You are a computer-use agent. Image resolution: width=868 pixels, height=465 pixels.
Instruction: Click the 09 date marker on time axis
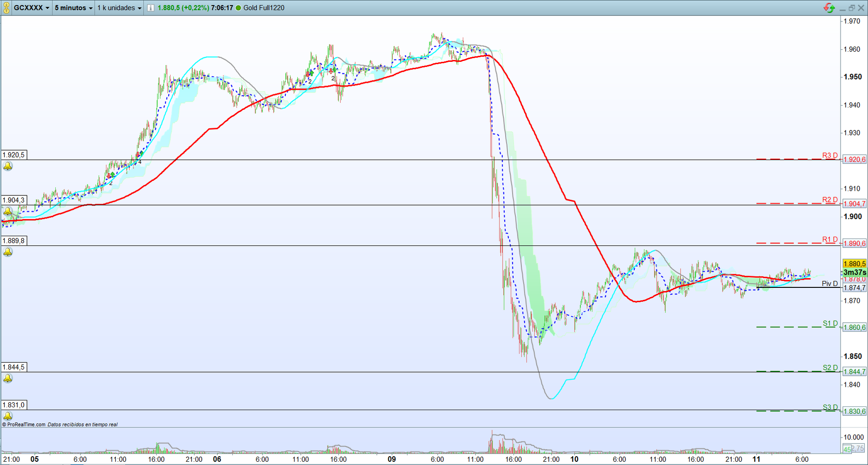click(x=392, y=459)
